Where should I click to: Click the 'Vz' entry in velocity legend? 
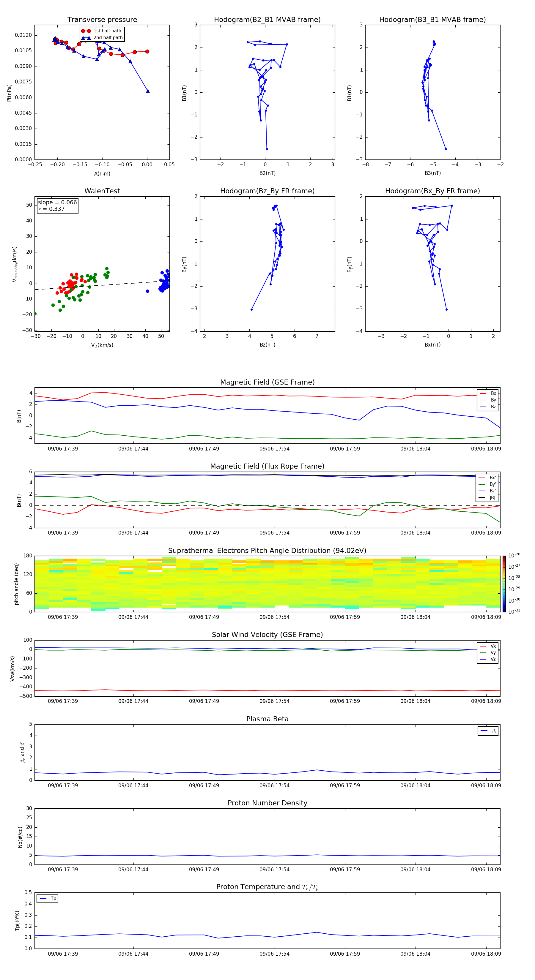[x=488, y=659]
